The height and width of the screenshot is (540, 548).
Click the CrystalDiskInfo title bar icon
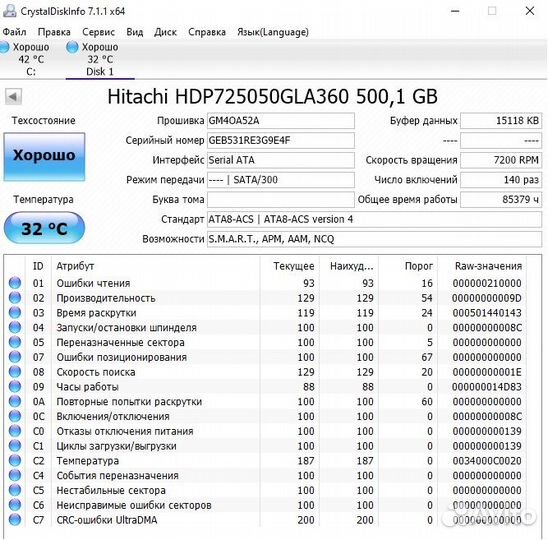coord(9,10)
